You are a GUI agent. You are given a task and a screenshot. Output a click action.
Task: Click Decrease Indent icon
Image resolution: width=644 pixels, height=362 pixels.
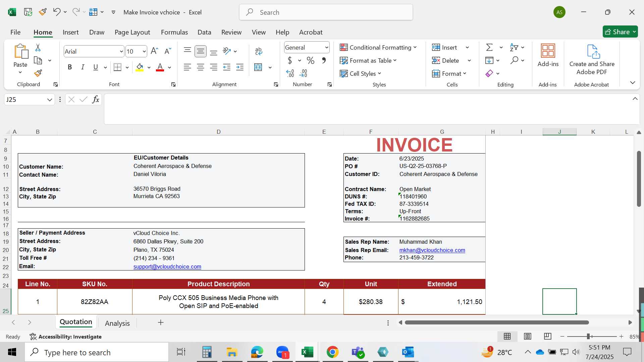click(x=227, y=67)
